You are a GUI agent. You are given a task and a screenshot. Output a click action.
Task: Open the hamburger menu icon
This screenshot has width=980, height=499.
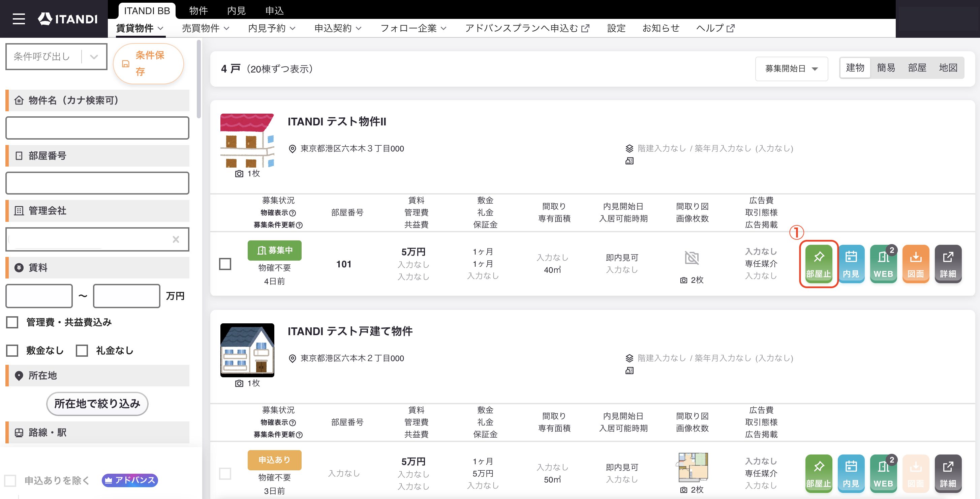tap(19, 19)
